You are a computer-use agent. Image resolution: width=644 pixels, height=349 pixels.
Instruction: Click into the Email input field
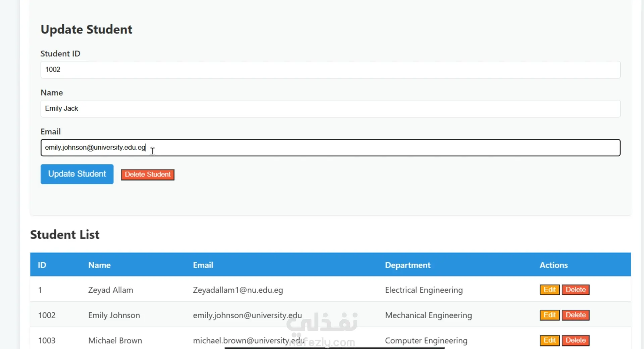click(x=330, y=148)
